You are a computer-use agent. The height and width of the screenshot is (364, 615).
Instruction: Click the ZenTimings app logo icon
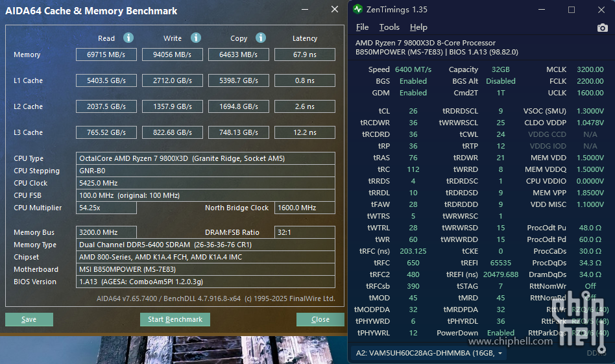358,10
